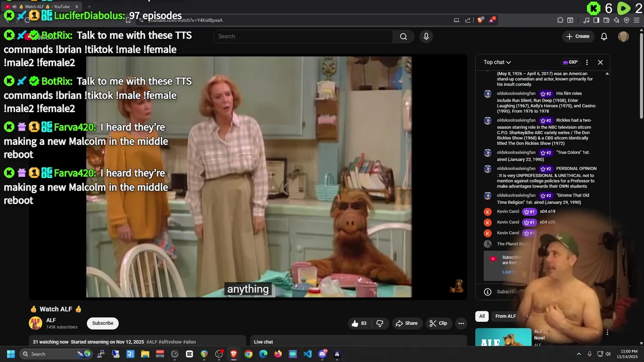Open the ALF channel avatar
The width and height of the screenshot is (644, 362).
pos(35,323)
